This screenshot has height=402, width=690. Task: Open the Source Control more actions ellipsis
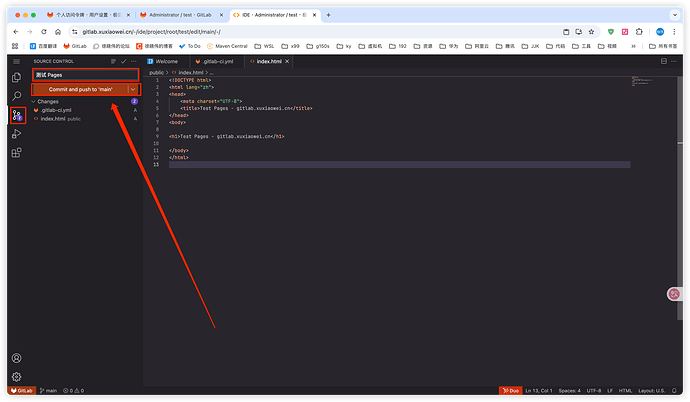[135, 61]
